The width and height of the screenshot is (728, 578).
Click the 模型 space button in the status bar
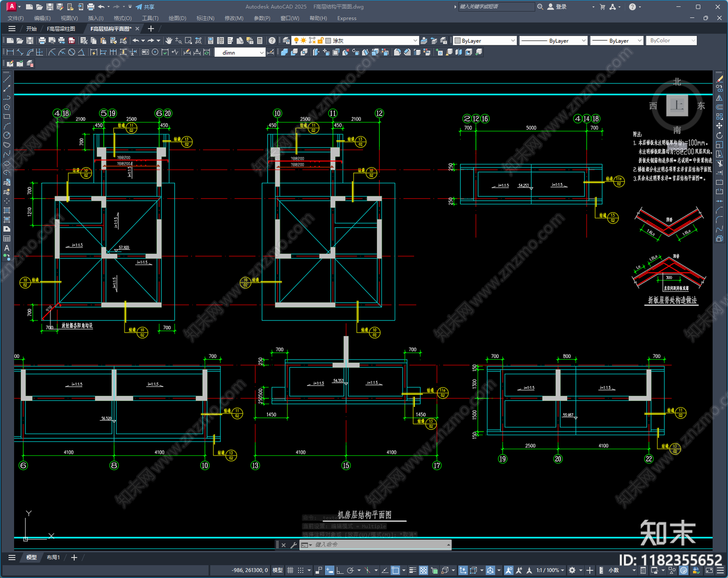(x=278, y=570)
